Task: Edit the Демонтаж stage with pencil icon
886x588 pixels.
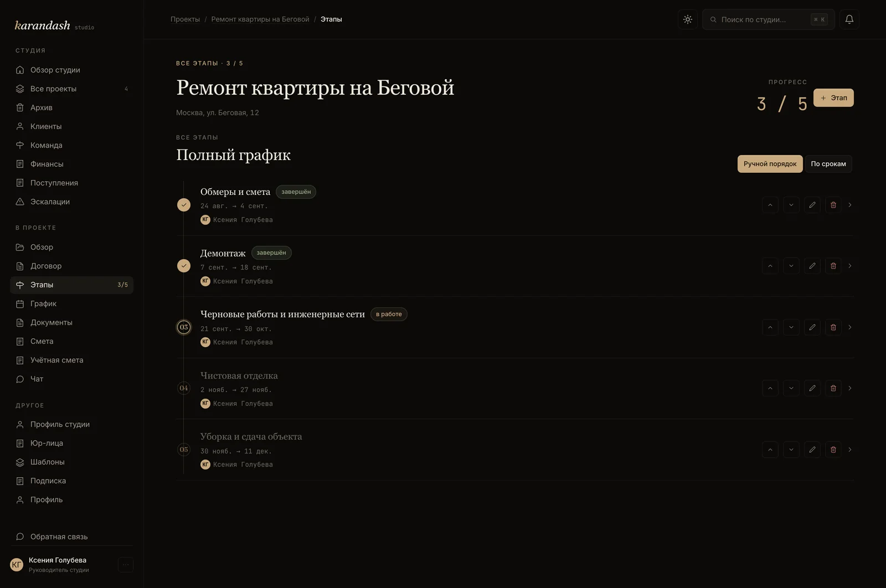Action: [812, 266]
